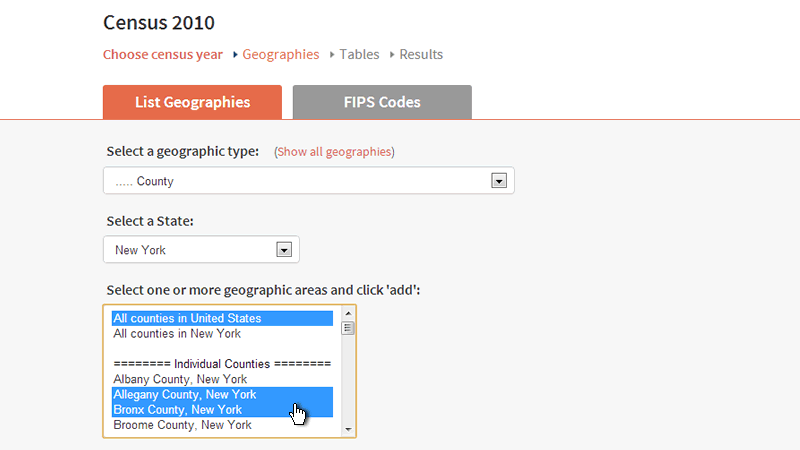Click the Tables breadcrumb step

coord(359,54)
